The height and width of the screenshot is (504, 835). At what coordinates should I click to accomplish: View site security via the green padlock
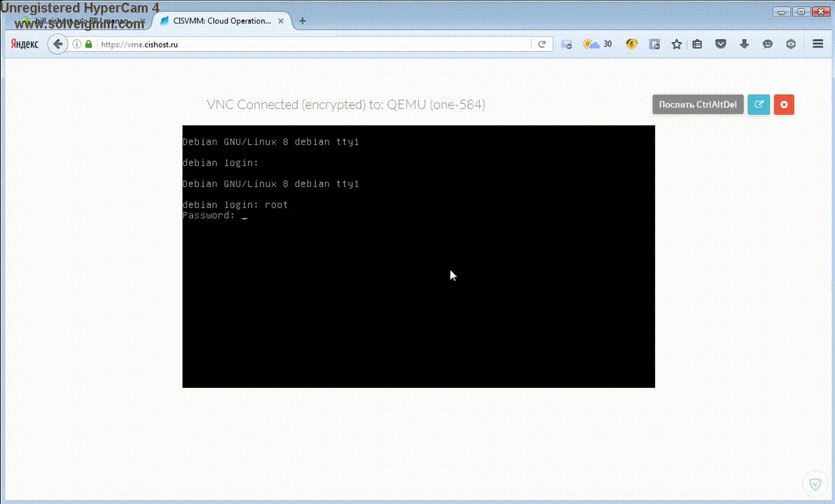click(x=89, y=44)
